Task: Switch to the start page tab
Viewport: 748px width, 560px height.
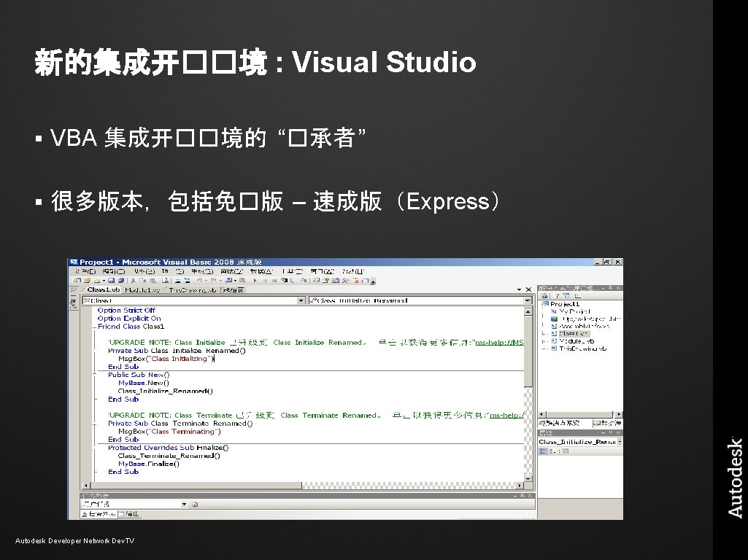Action: (x=234, y=289)
